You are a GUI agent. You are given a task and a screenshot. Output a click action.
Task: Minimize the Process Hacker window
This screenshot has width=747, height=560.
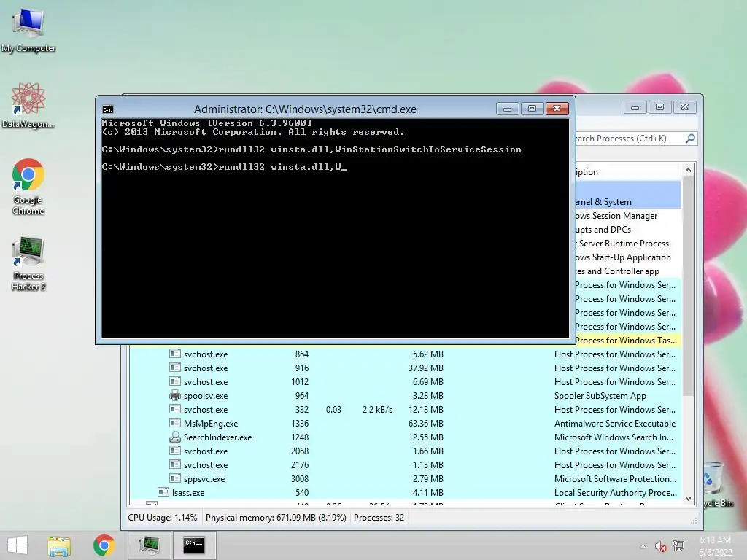[635, 108]
